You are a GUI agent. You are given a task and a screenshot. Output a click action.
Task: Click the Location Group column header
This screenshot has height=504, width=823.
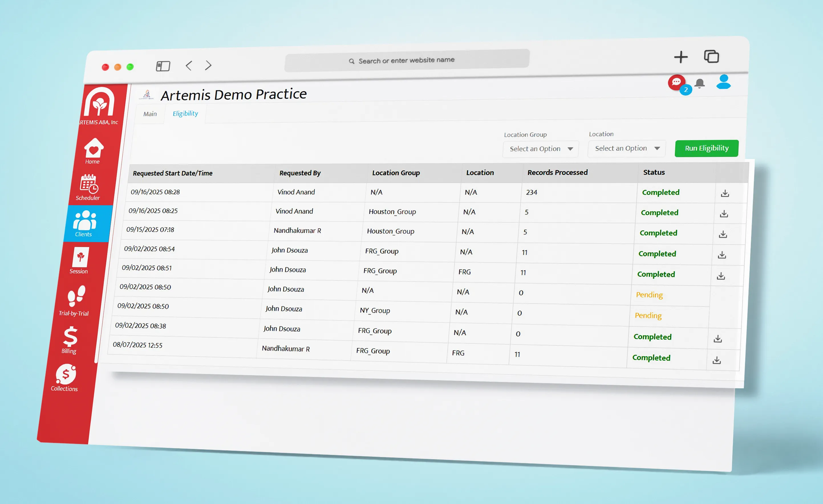[x=396, y=173]
